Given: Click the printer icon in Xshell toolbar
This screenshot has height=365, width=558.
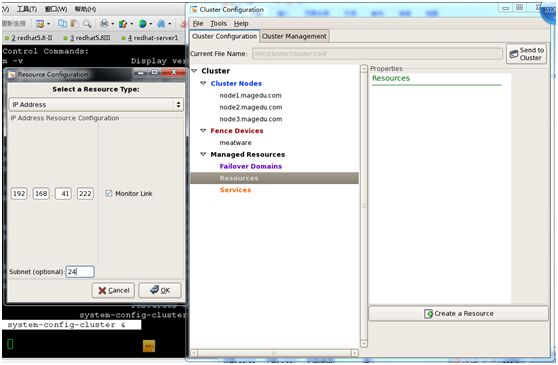Looking at the screenshot, I should click(104, 24).
